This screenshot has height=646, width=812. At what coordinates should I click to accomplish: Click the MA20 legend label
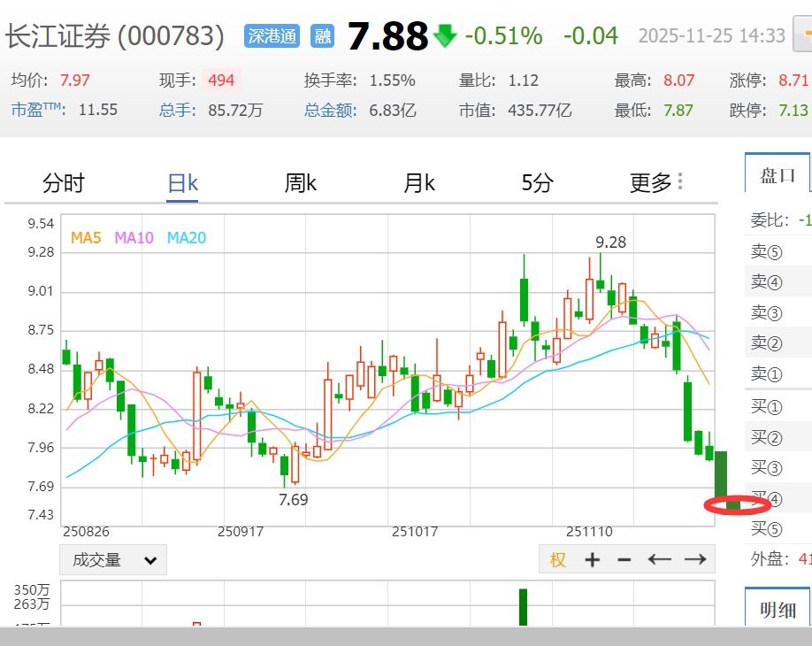(x=187, y=238)
